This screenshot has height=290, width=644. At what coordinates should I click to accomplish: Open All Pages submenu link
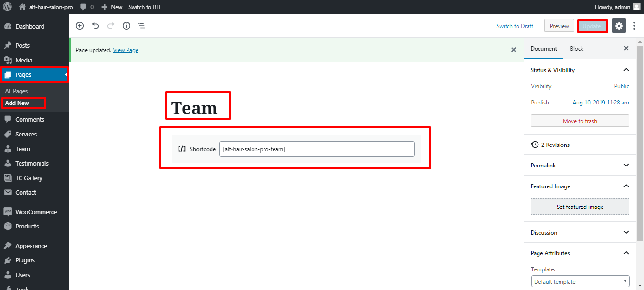pos(17,91)
